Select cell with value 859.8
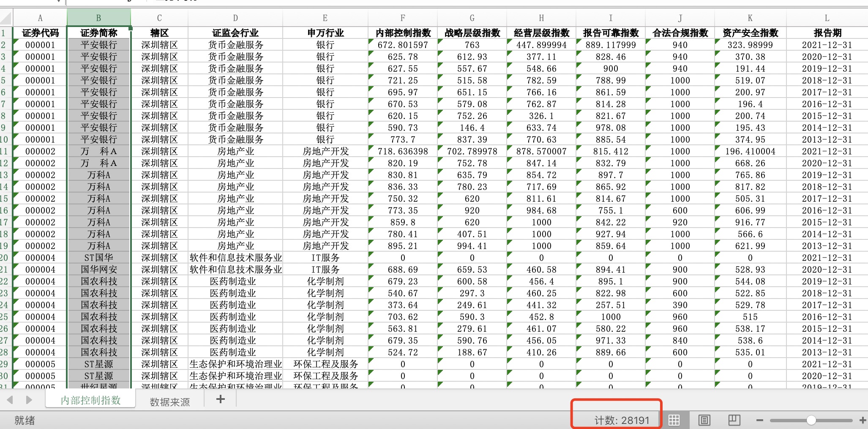The height and width of the screenshot is (429, 868). click(x=403, y=222)
